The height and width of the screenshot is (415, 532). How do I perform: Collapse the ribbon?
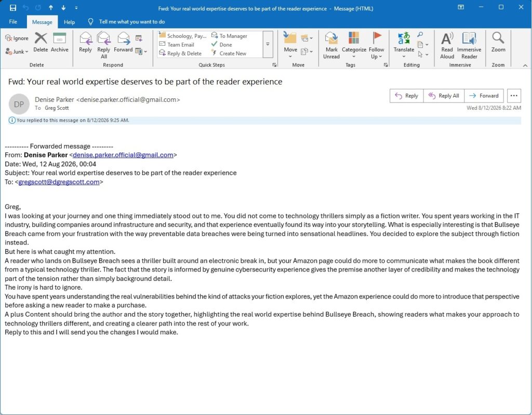pos(525,65)
